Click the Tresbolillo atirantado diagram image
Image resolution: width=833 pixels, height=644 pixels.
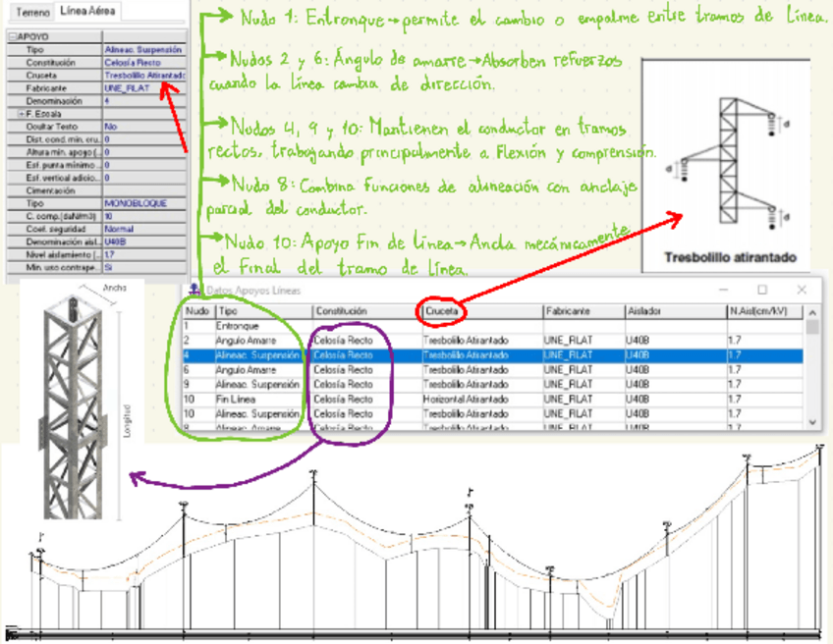726,166
